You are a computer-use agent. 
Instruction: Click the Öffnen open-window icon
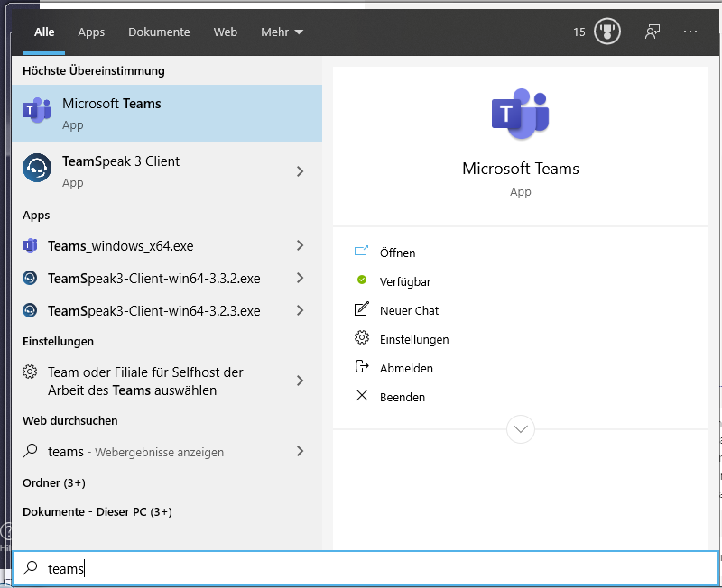point(362,252)
